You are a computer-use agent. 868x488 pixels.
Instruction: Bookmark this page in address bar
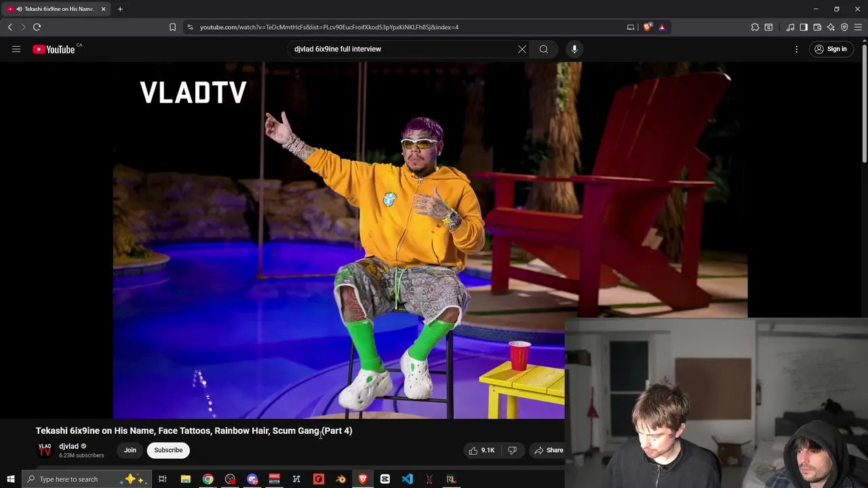[172, 27]
